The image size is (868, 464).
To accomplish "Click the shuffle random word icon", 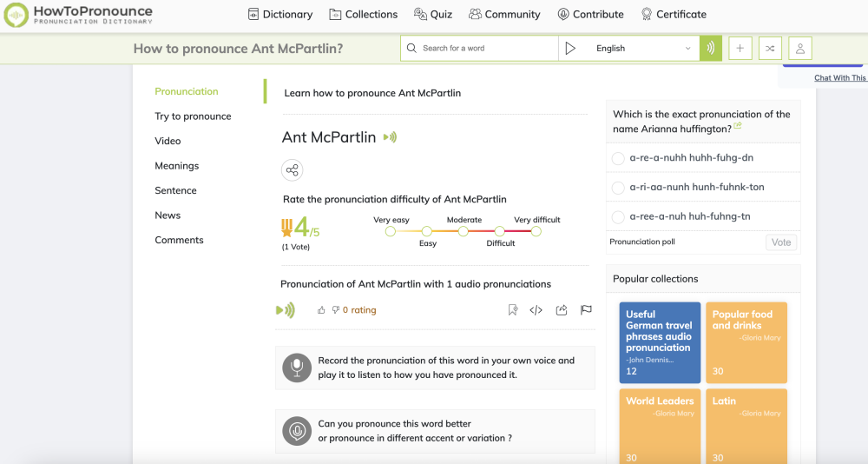I will 770,49.
